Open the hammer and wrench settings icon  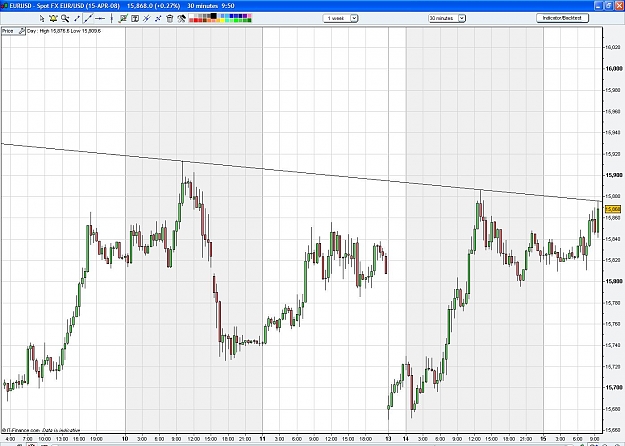[x=181, y=18]
